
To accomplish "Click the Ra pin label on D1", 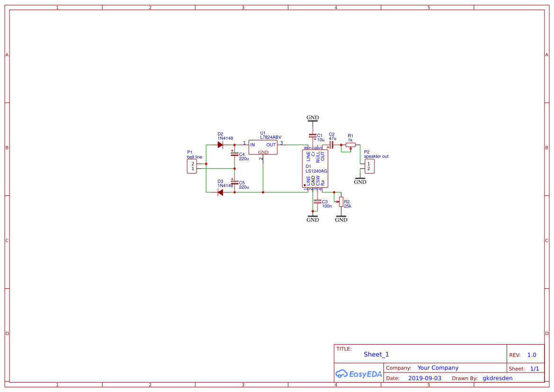I will tap(322, 183).
